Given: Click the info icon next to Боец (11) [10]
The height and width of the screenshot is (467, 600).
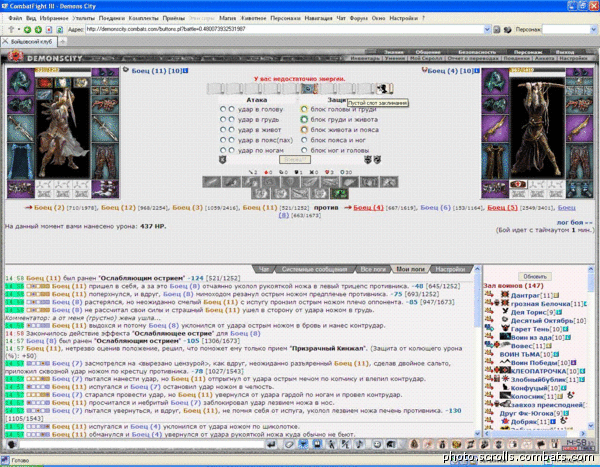Looking at the screenshot, I should tap(185, 70).
